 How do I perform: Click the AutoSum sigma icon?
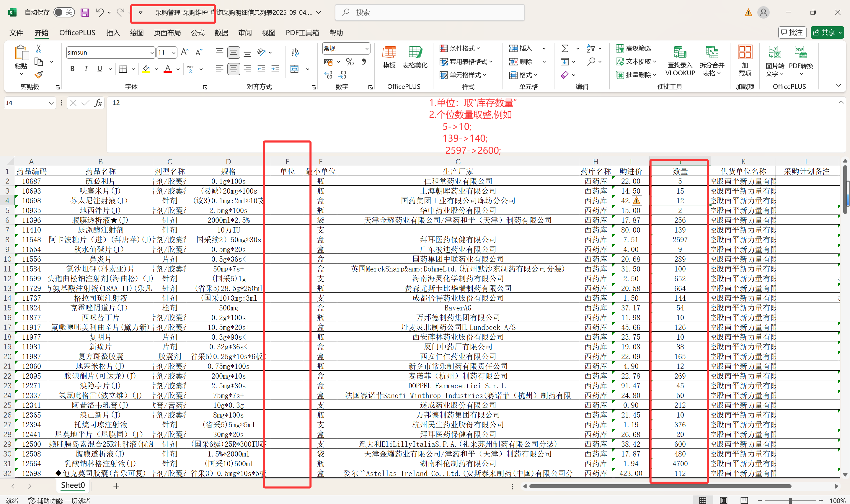(x=564, y=49)
